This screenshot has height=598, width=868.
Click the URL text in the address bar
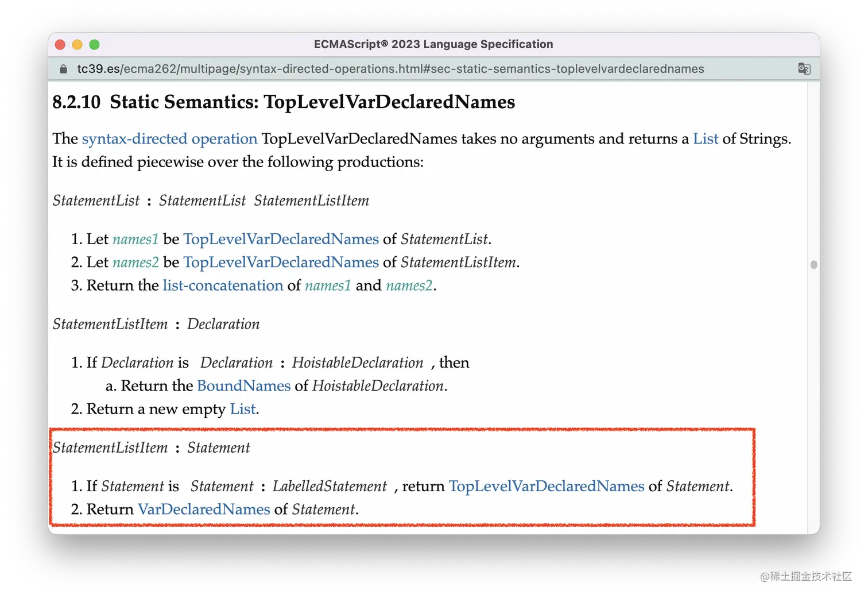coord(390,69)
